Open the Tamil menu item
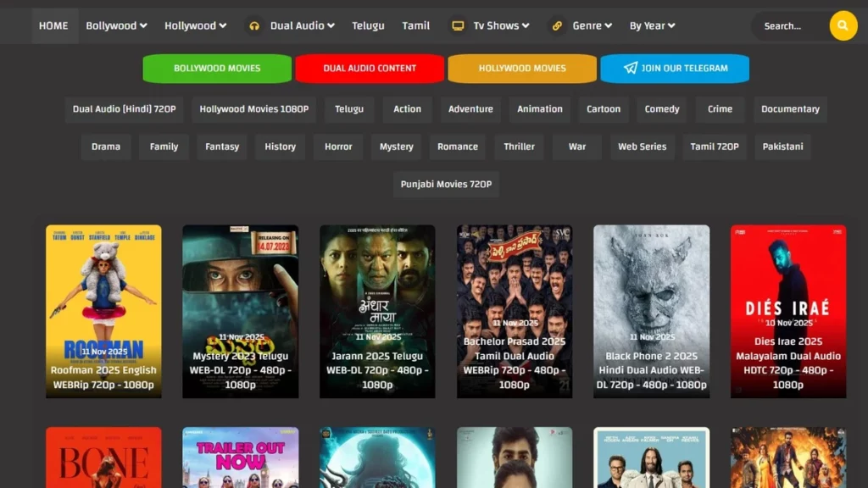Screen dimensions: 868x488 (415, 26)
